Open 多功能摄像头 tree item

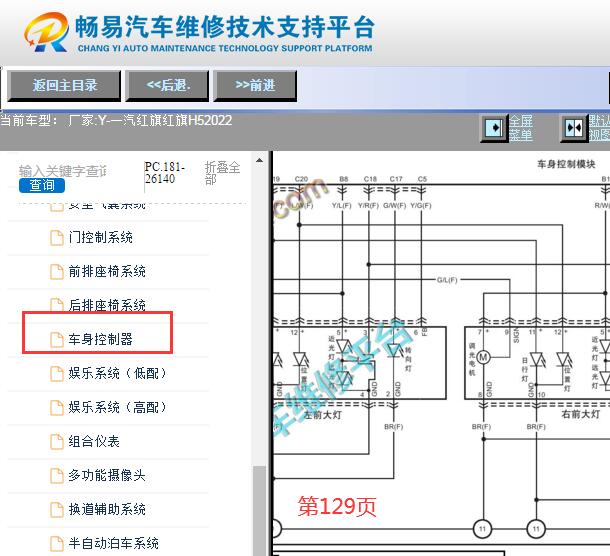pyautogui.click(x=107, y=475)
